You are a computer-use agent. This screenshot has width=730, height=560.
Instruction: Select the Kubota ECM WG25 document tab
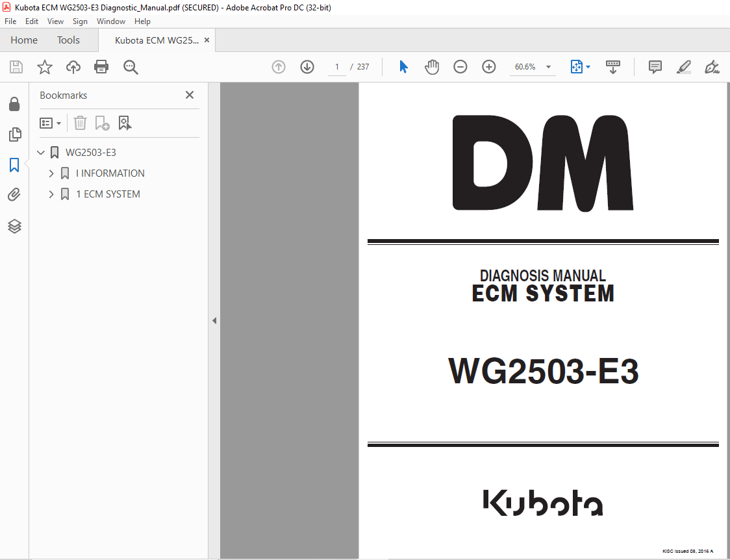click(x=157, y=40)
